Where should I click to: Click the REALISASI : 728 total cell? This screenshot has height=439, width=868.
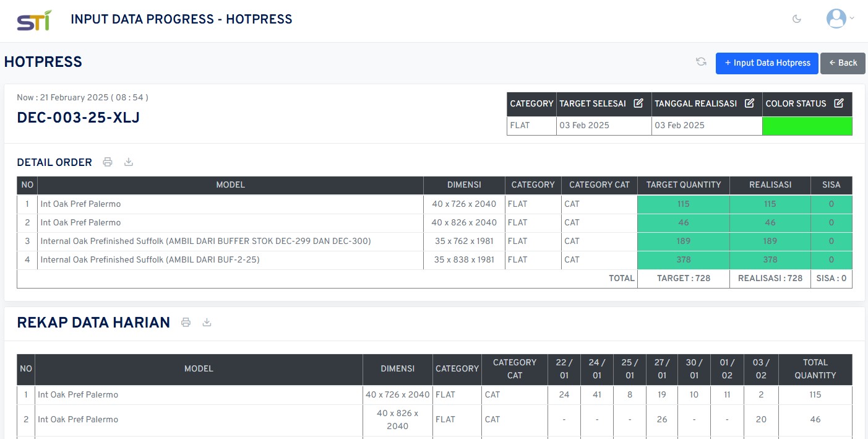click(x=770, y=278)
